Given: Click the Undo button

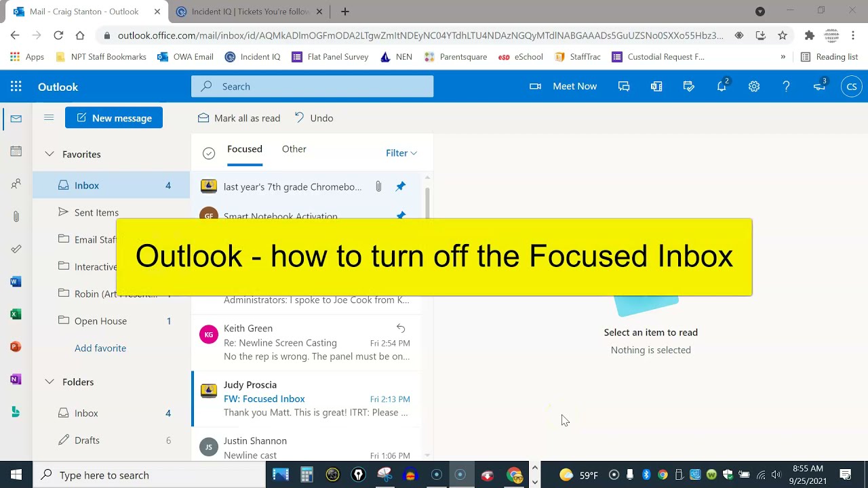Looking at the screenshot, I should (314, 118).
